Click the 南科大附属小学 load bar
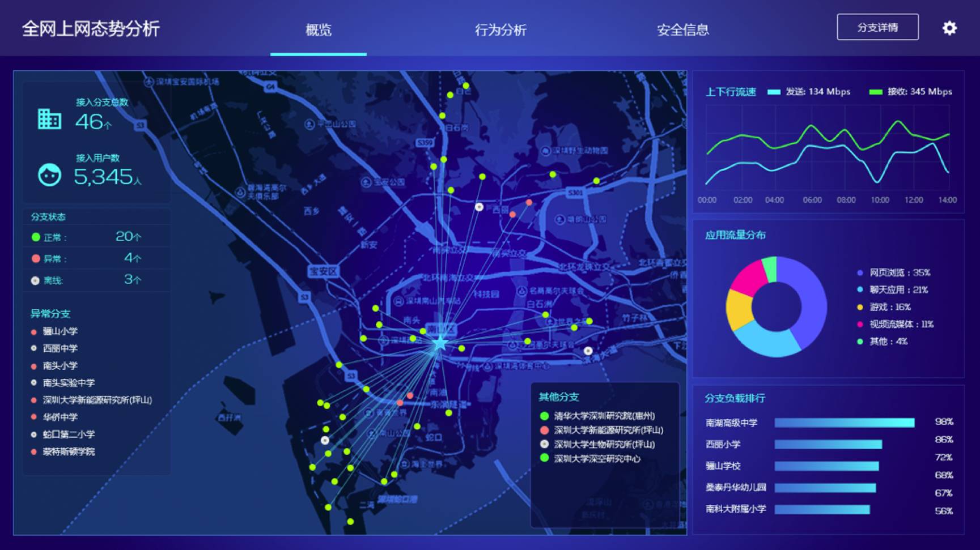980x550 pixels. coord(822,509)
